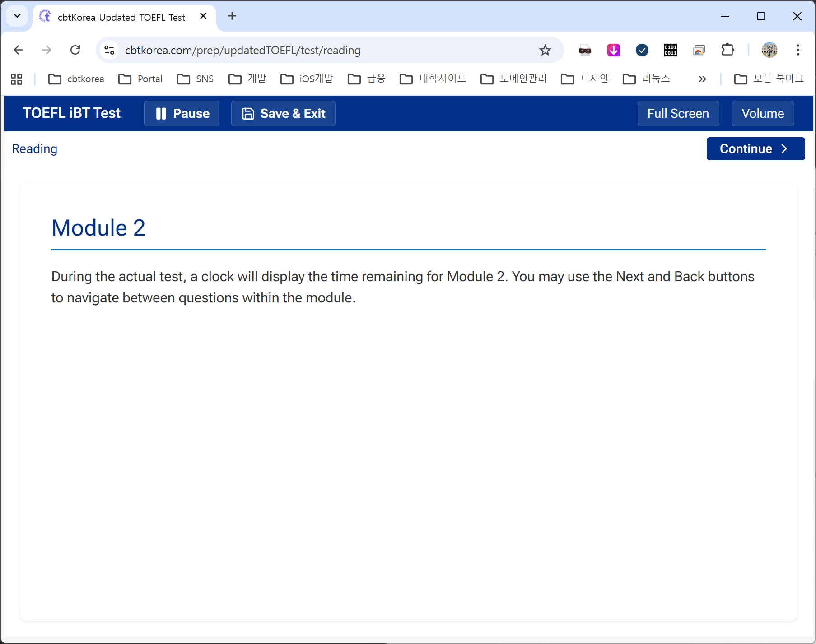Open the tab search dropdown arrow
This screenshot has height=644, width=816.
(17, 16)
